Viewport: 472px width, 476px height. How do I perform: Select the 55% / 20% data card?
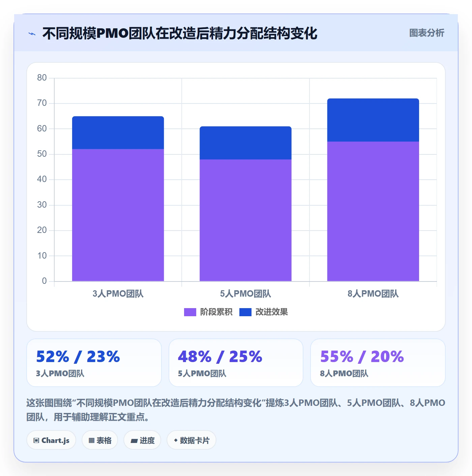(378, 363)
